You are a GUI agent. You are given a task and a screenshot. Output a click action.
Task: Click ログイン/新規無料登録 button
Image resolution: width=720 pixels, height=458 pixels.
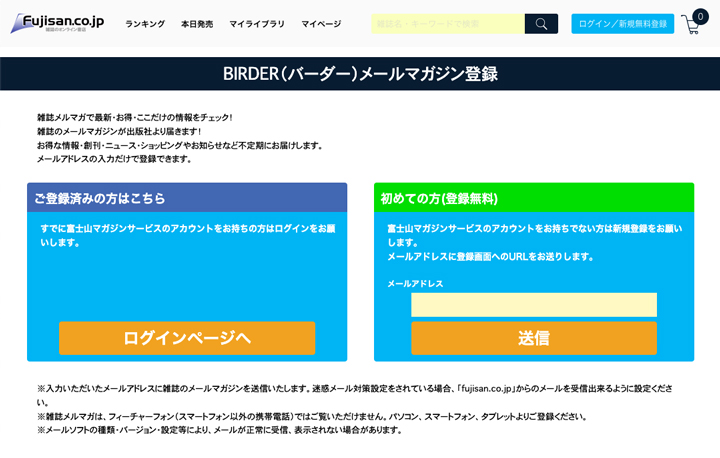pos(623,24)
